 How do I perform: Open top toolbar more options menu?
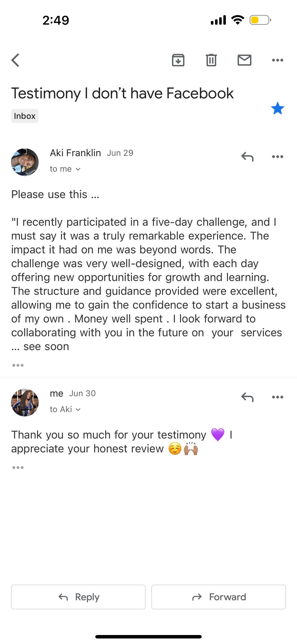click(x=277, y=60)
